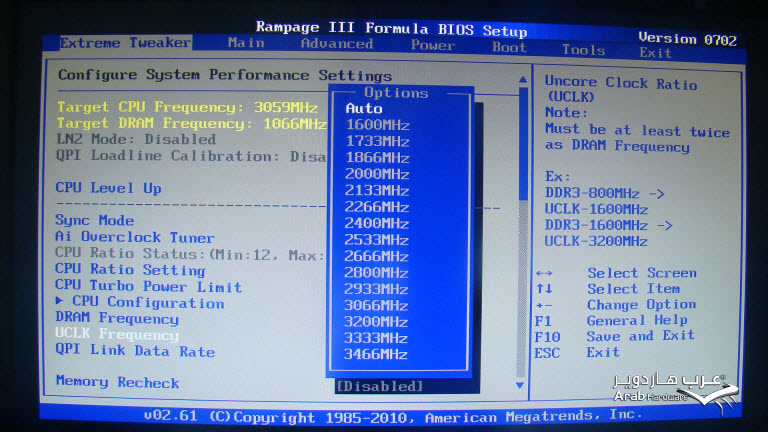768x432 pixels.
Task: Select Ai Overclock Tuner
Action: click(x=135, y=237)
